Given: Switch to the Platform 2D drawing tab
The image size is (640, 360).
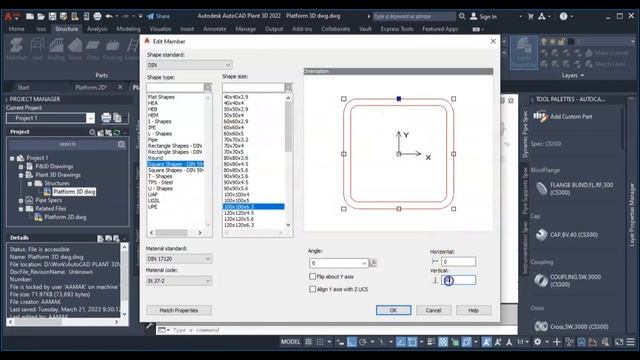Looking at the screenshot, I should coord(91,87).
